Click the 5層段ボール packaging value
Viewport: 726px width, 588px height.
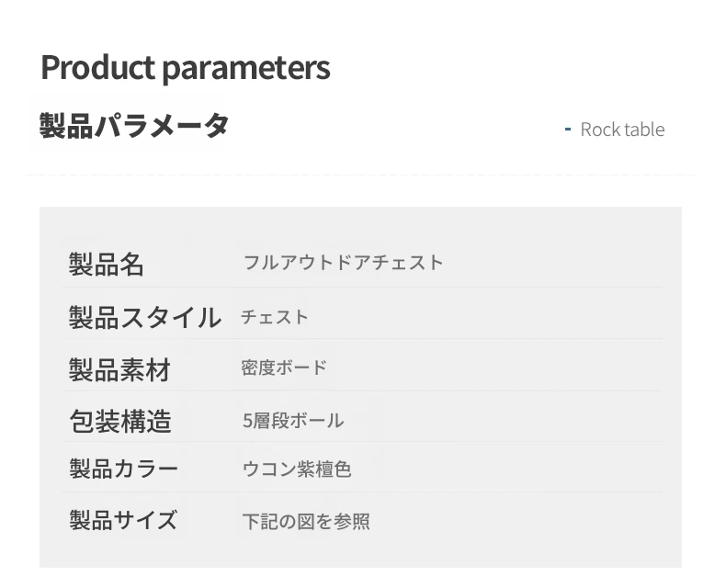click(293, 421)
